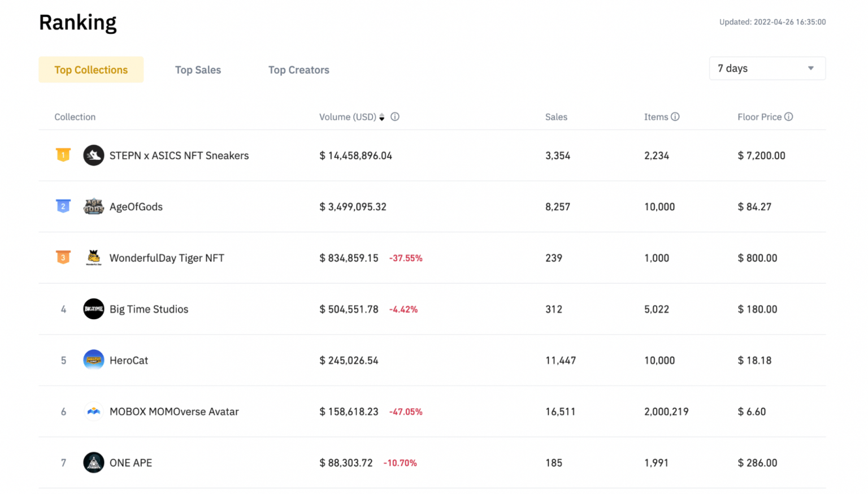Screen dimensions: 868x494
Task: Click the HeroCat collection logo
Action: coord(94,360)
